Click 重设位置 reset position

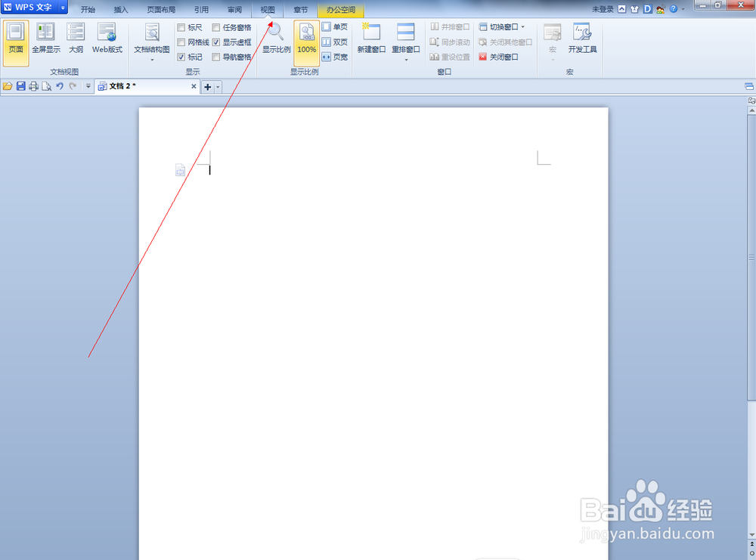(x=450, y=57)
